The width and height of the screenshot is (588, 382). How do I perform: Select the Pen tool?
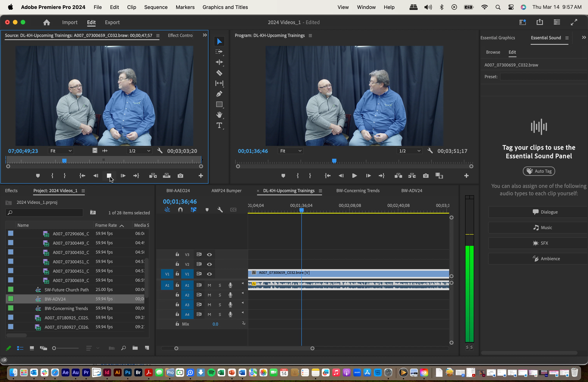click(219, 94)
